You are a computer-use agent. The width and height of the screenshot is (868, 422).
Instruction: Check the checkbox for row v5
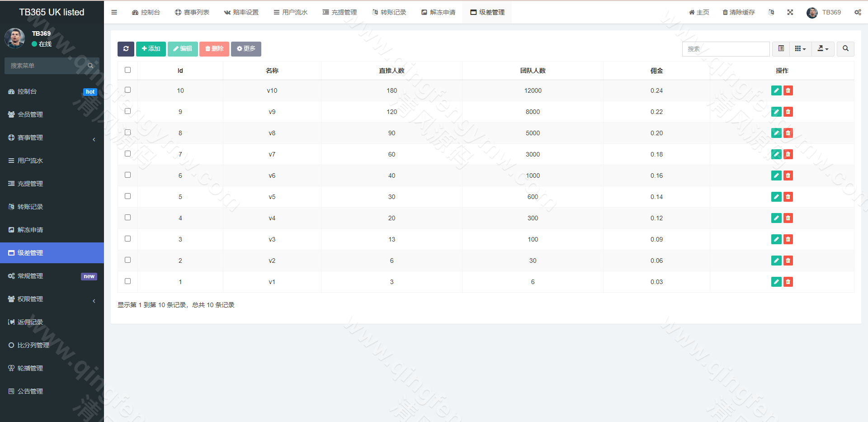(127, 196)
